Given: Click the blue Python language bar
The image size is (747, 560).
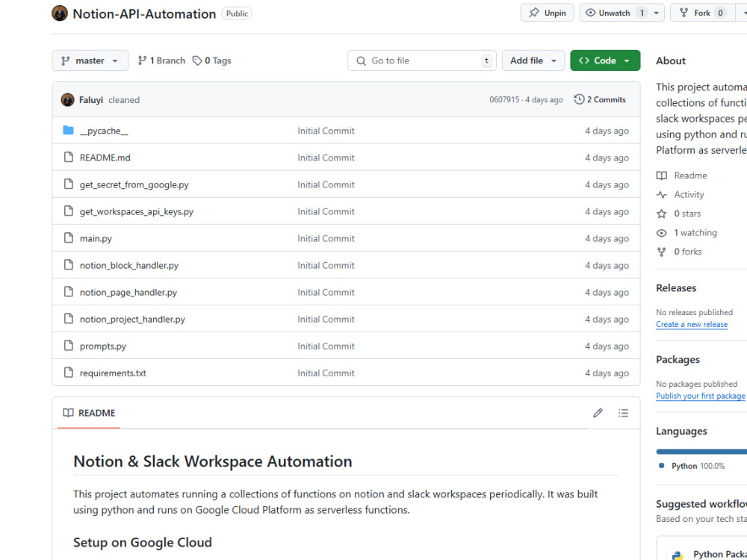Looking at the screenshot, I should tap(701, 452).
